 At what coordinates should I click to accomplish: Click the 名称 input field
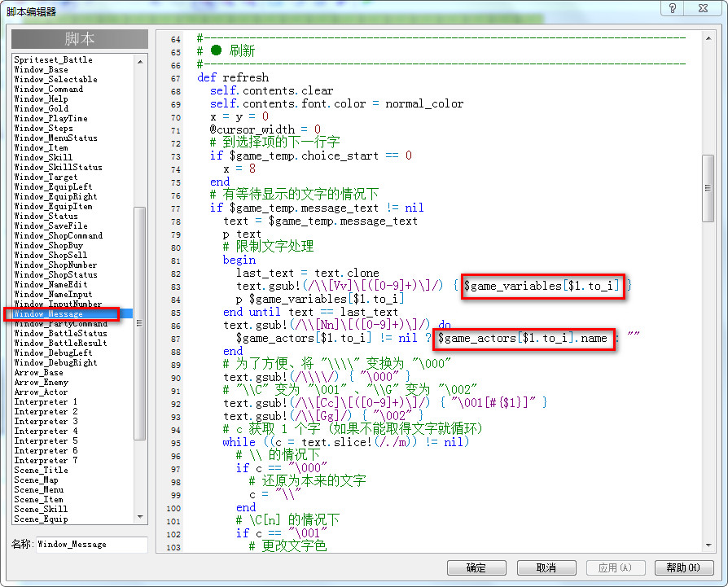[x=92, y=545]
